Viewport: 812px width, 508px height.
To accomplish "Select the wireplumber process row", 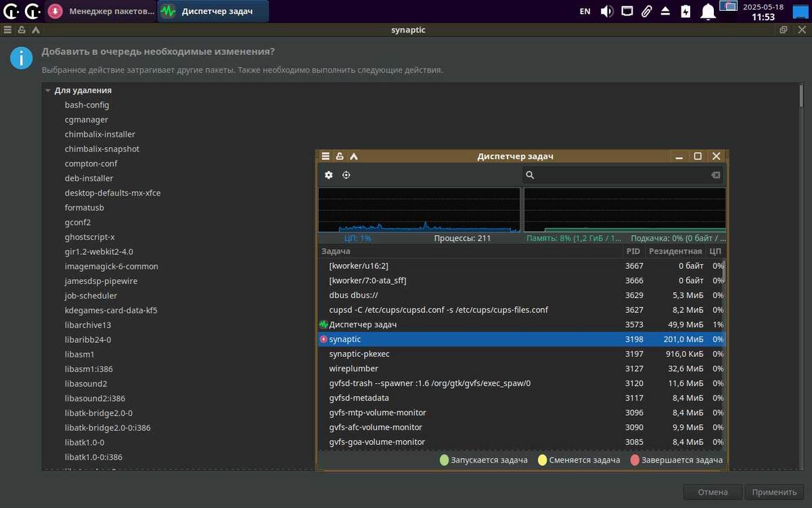I will pos(520,368).
